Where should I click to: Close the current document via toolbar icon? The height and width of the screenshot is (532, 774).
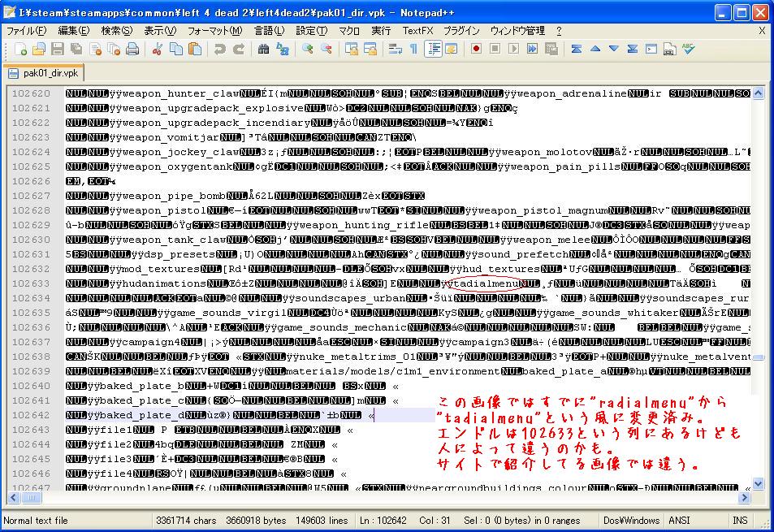95,49
